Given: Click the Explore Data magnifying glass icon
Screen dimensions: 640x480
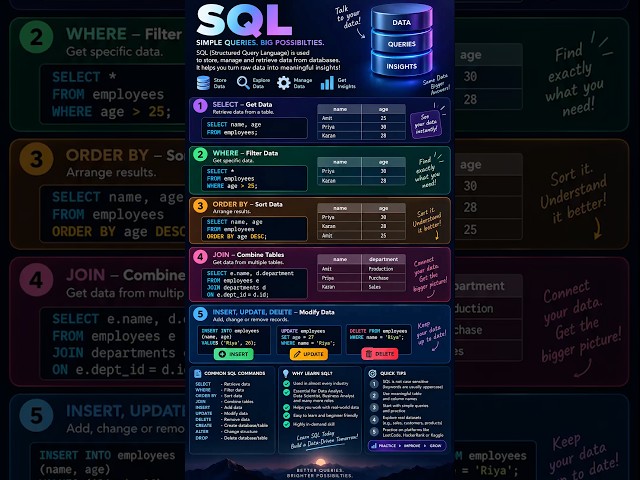Looking at the screenshot, I should tap(243, 83).
